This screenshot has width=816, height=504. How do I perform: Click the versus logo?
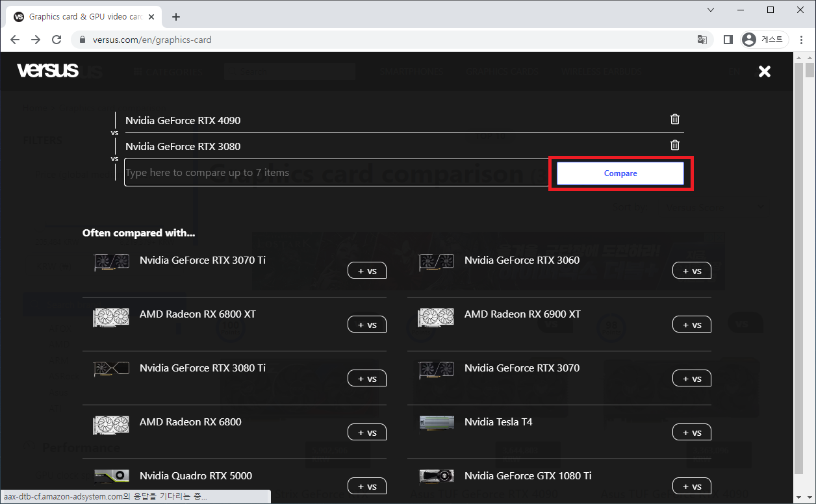[48, 70]
